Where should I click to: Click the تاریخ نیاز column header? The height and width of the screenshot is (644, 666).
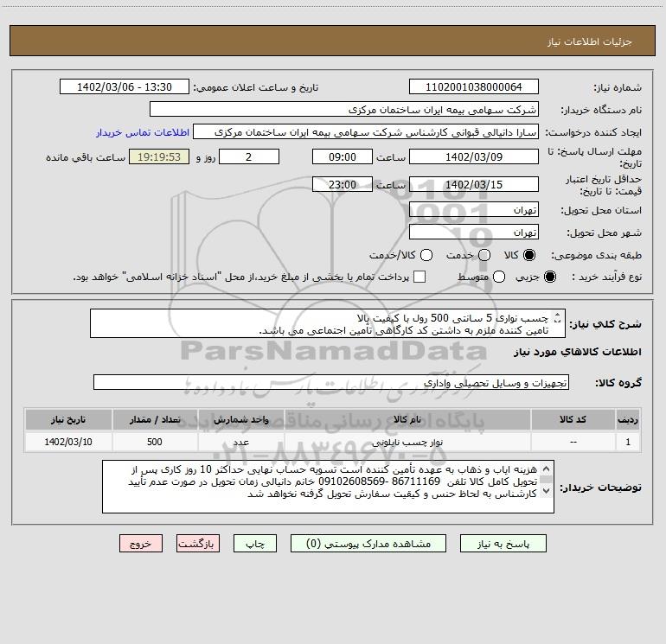click(x=68, y=419)
